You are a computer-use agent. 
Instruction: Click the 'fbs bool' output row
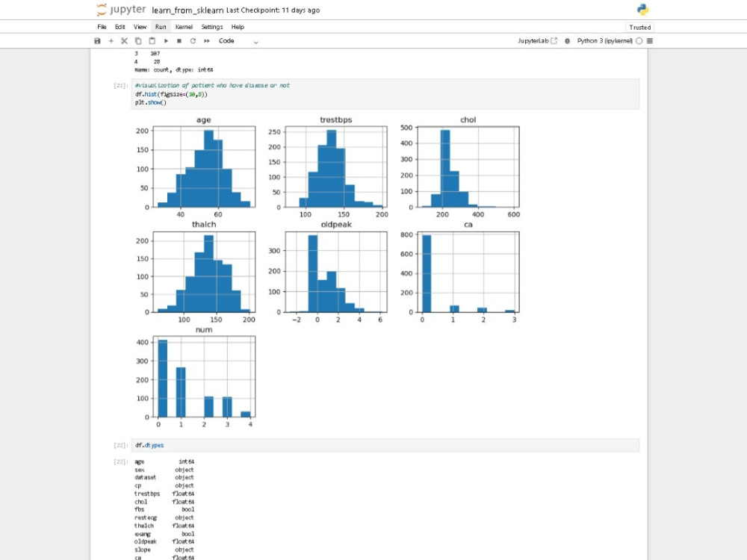click(164, 509)
